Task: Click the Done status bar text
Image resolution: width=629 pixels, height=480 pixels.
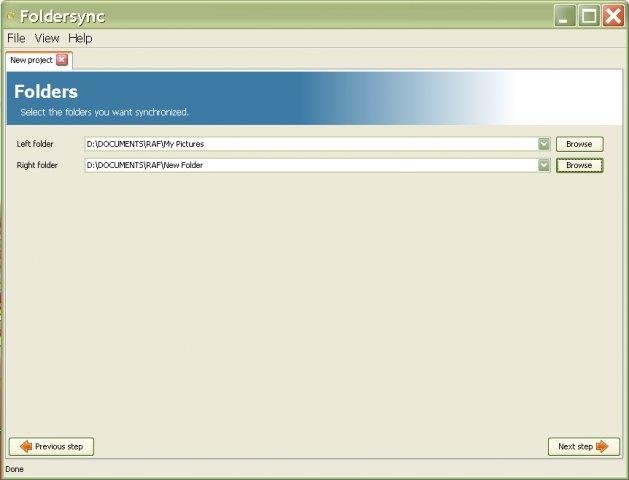Action: coord(14,469)
